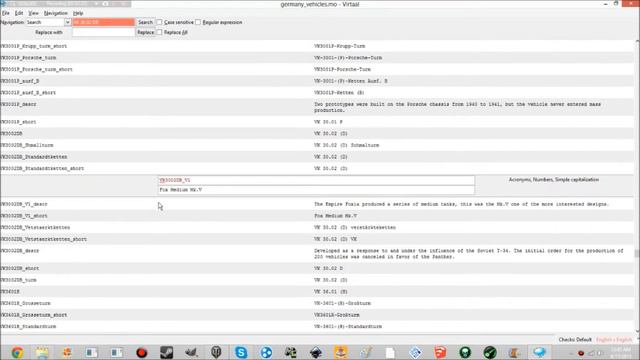The height and width of the screenshot is (360, 640).
Task: Open the Edit menu
Action: 19,13
